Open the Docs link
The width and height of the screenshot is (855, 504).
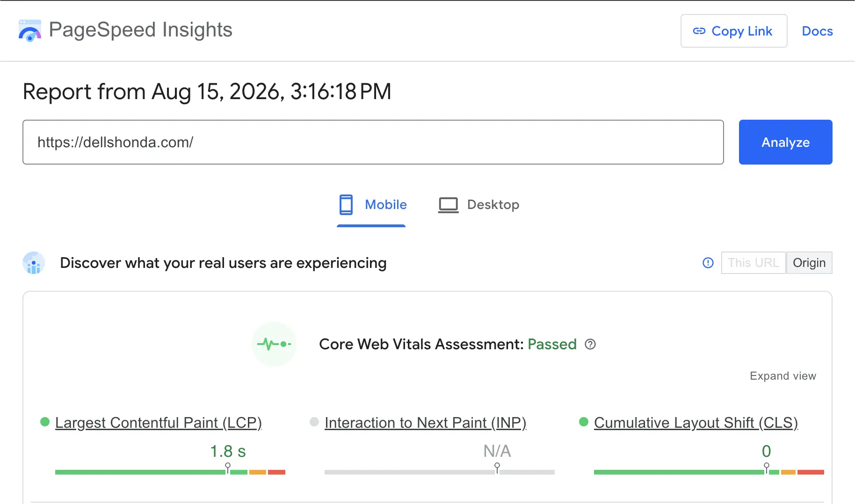point(817,31)
